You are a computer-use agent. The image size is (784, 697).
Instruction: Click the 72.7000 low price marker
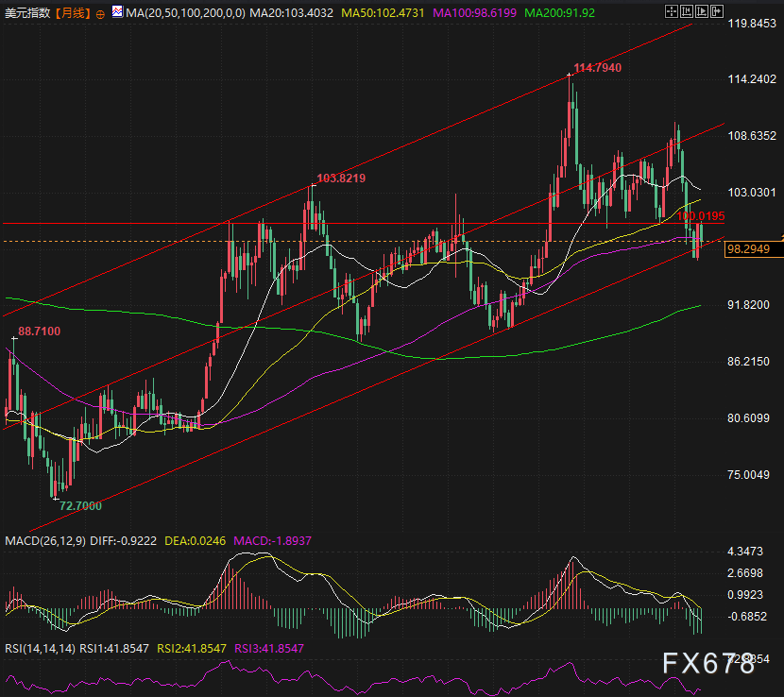point(80,506)
